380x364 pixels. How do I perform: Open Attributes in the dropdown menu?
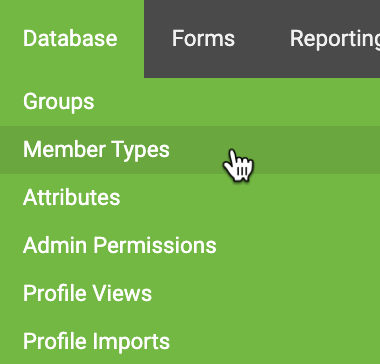coord(190,198)
